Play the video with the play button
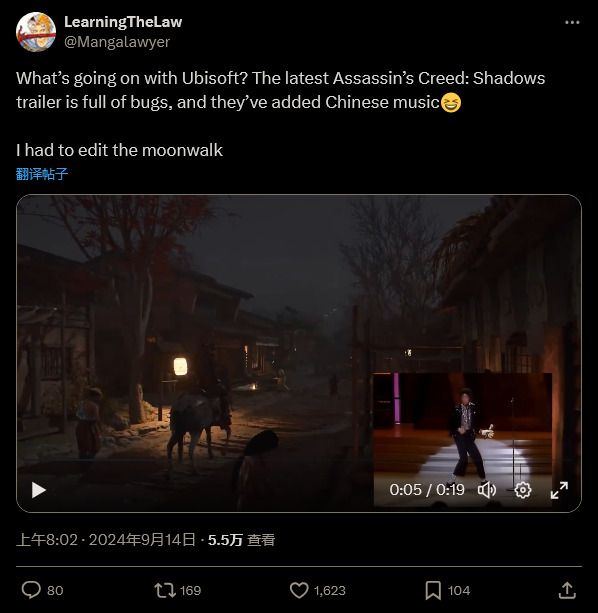Image resolution: width=598 pixels, height=613 pixels. [38, 490]
